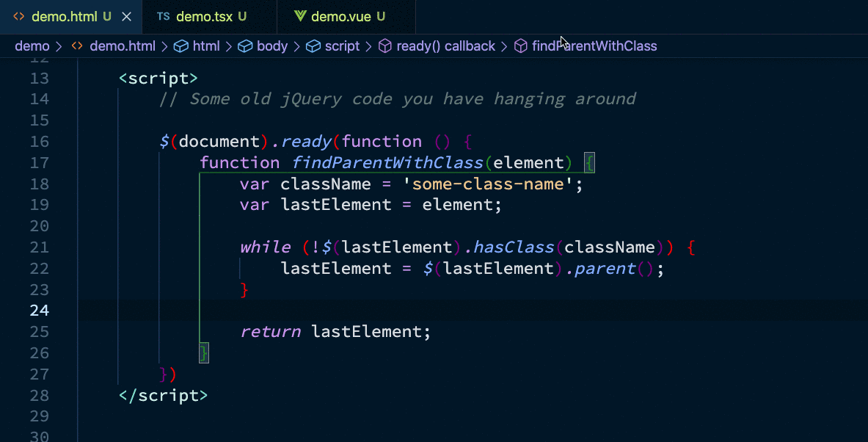Click 'className' variable on line 18

(326, 184)
